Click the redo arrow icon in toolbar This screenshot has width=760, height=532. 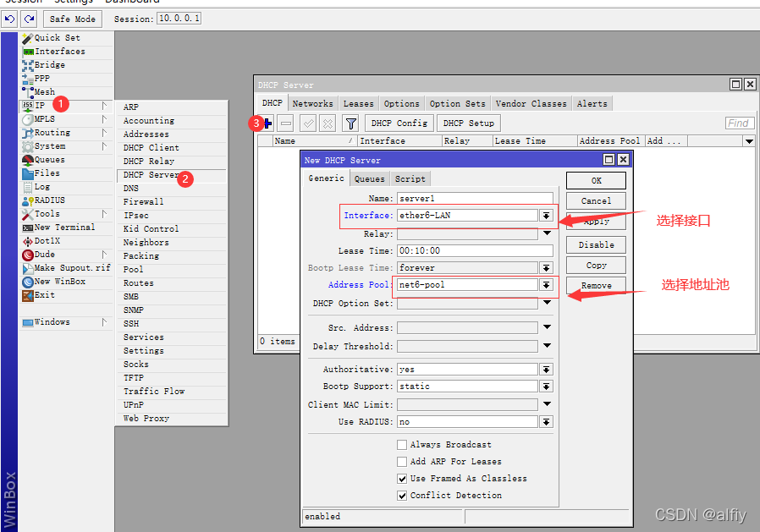29,19
